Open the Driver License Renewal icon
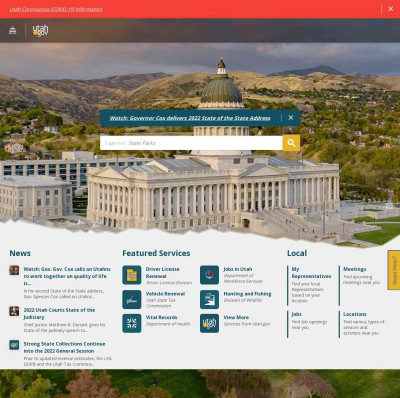 click(132, 275)
